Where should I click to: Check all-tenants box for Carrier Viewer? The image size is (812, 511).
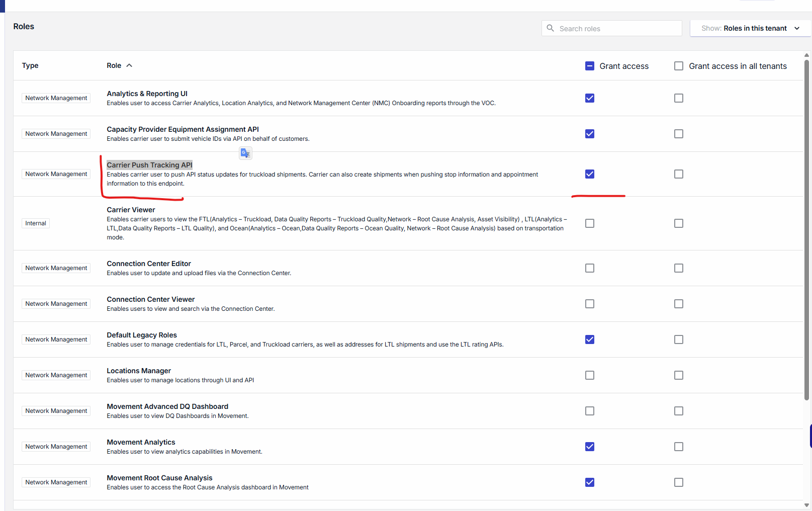pos(679,223)
